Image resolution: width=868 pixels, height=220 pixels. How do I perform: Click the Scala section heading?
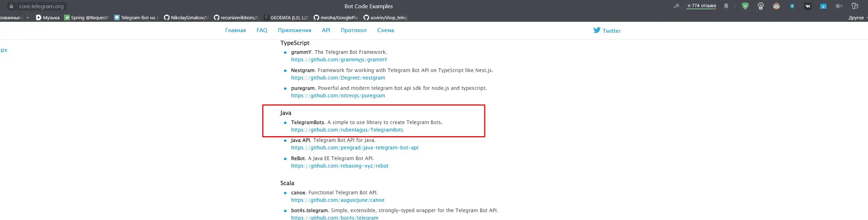[287, 183]
